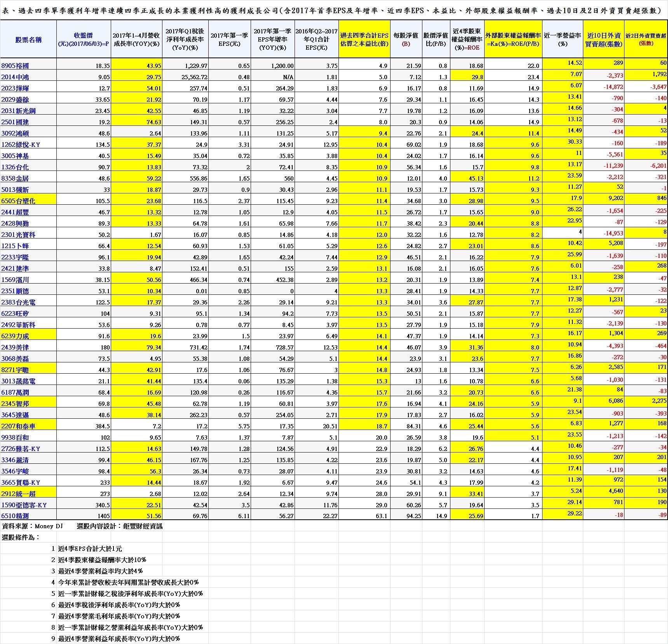Select stock name 3068美磊
Screen dimensions: 668x644
(x=15, y=359)
